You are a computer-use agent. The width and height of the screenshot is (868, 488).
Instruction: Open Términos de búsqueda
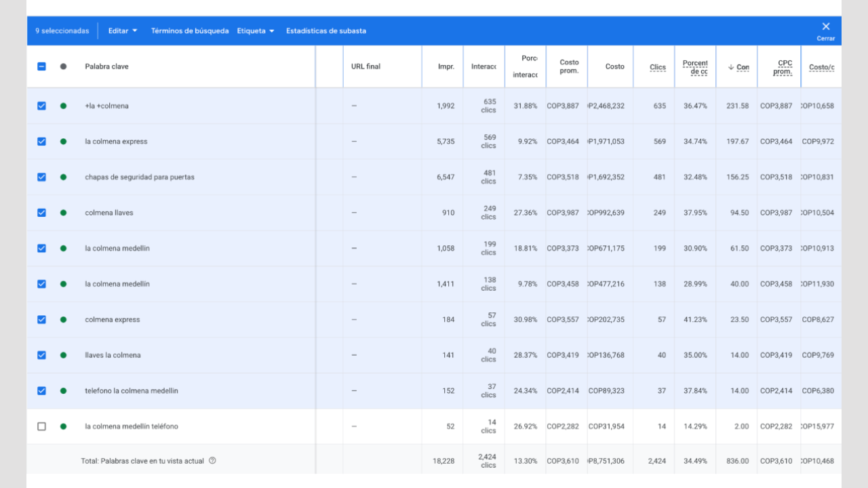point(189,30)
